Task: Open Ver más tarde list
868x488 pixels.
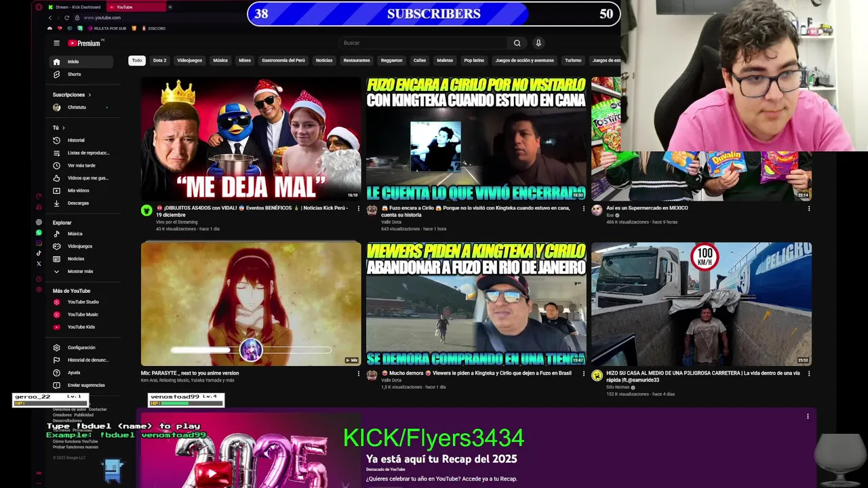Action: coord(81,165)
